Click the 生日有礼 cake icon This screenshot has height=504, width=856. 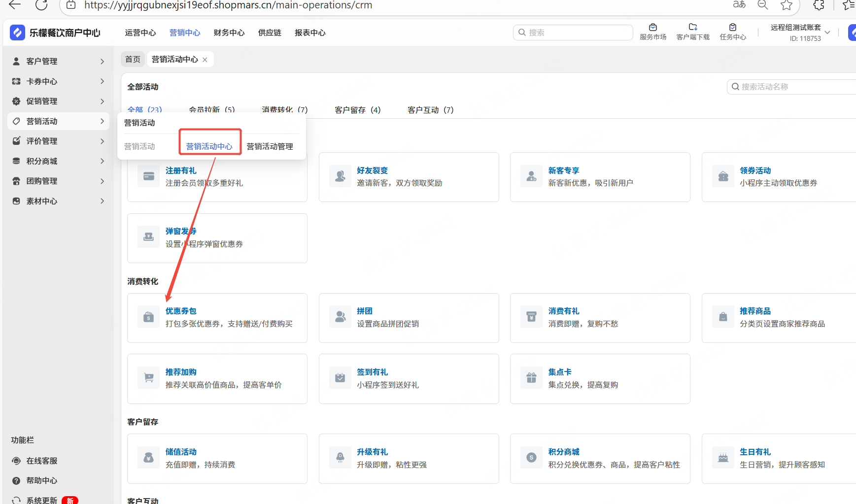click(x=723, y=458)
